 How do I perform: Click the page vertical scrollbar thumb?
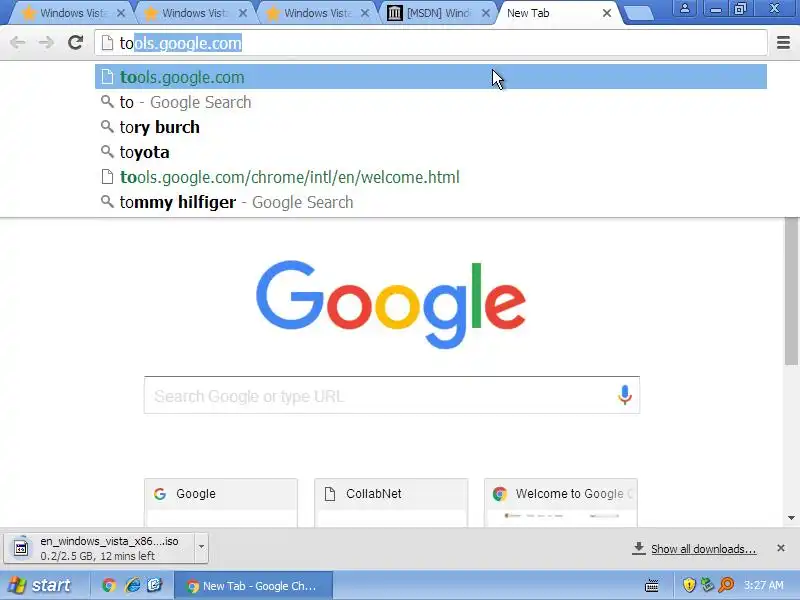pyautogui.click(x=791, y=291)
